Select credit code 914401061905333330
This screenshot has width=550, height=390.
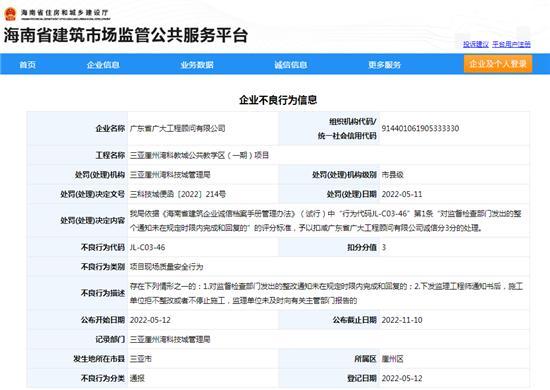(x=420, y=128)
